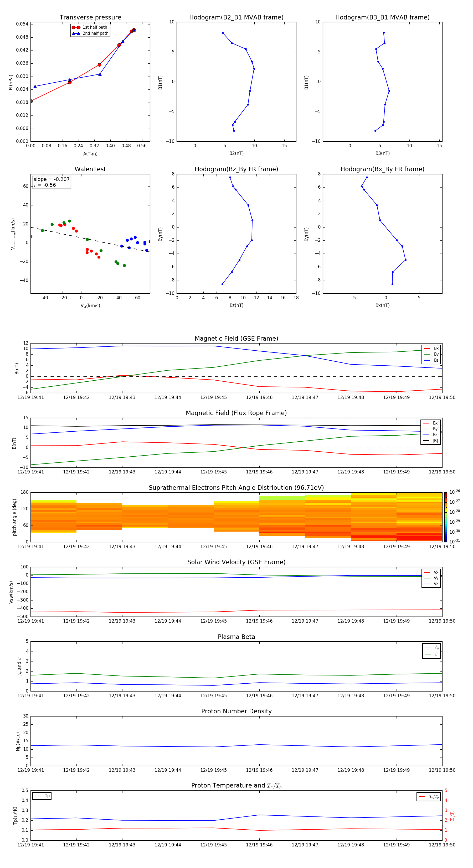Screen dimensions: 473x868
Task: Click the "Magnetic Field (Flux Rope Frame)" title
Action: pyautogui.click(x=236, y=413)
